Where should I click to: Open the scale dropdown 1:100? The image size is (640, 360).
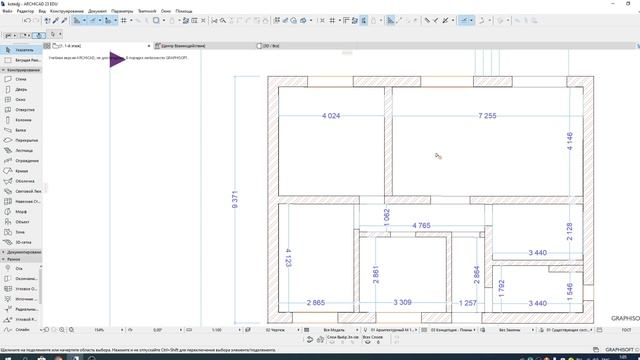point(240,330)
